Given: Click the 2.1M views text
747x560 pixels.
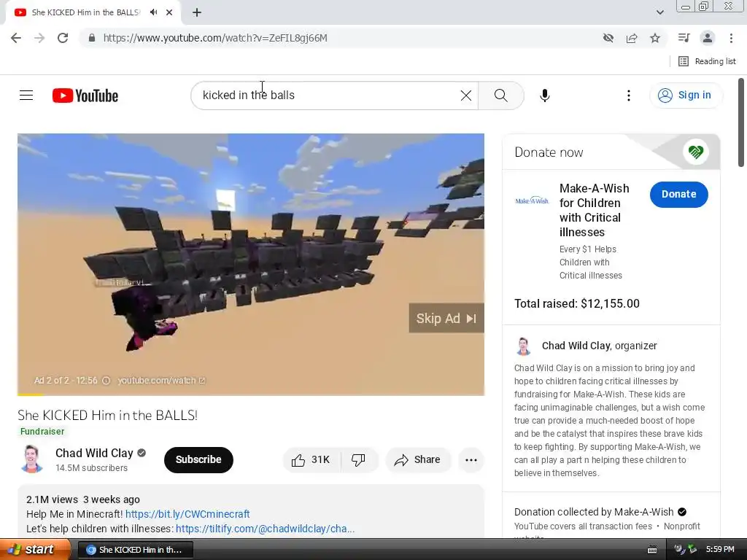Looking at the screenshot, I should tap(52, 499).
